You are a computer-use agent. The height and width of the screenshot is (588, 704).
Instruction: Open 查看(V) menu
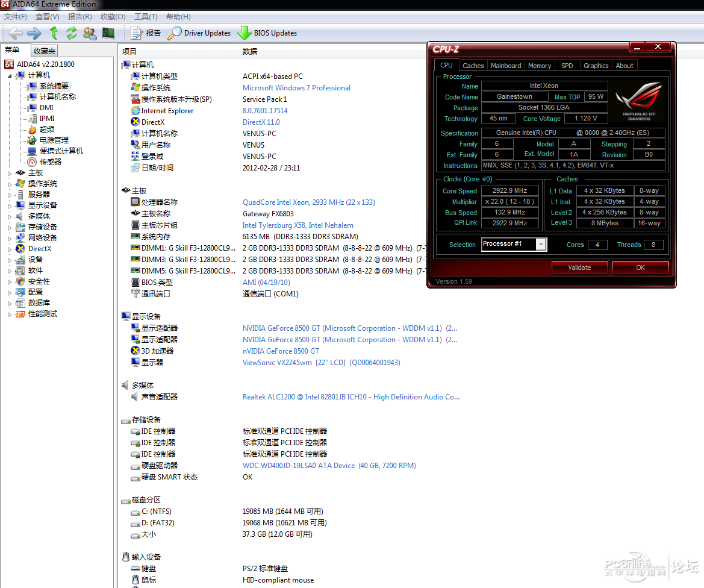coord(47,17)
